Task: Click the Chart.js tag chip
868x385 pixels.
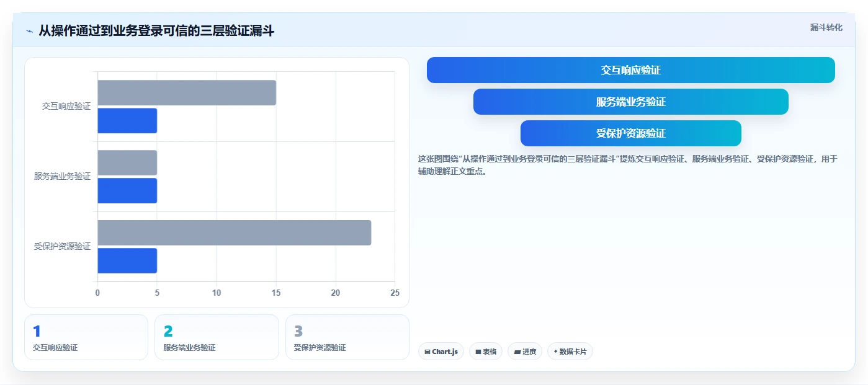Action: pyautogui.click(x=441, y=352)
